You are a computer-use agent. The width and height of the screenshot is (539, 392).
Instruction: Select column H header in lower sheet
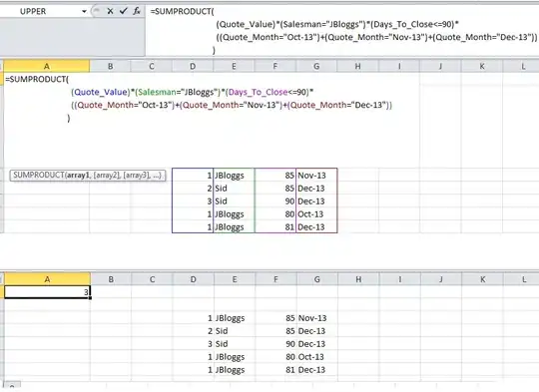[x=358, y=279]
